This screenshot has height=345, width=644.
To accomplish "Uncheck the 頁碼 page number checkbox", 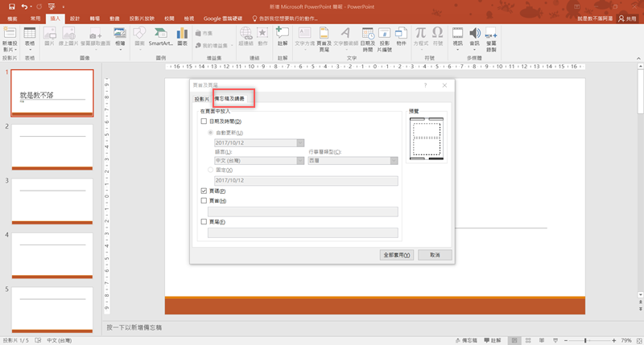I will pos(204,191).
